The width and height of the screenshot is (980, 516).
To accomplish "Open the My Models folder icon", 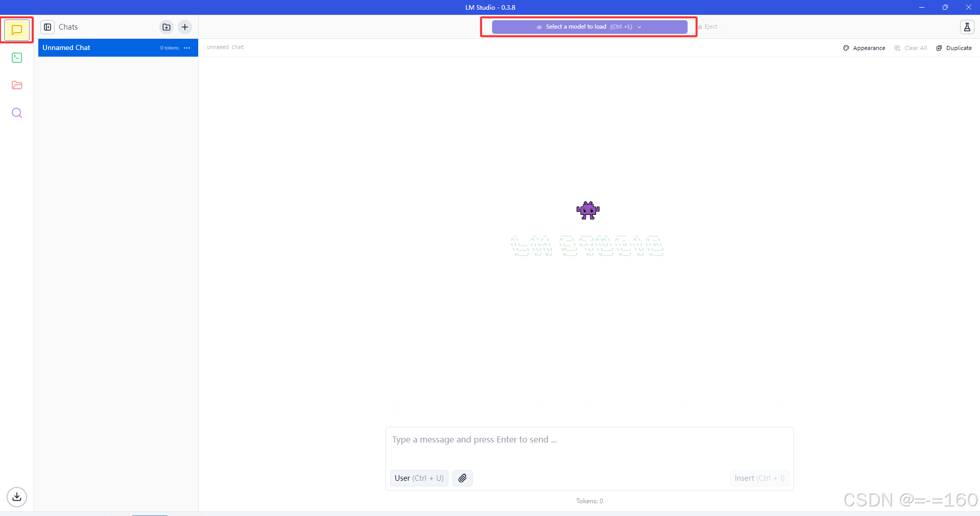I will click(17, 85).
